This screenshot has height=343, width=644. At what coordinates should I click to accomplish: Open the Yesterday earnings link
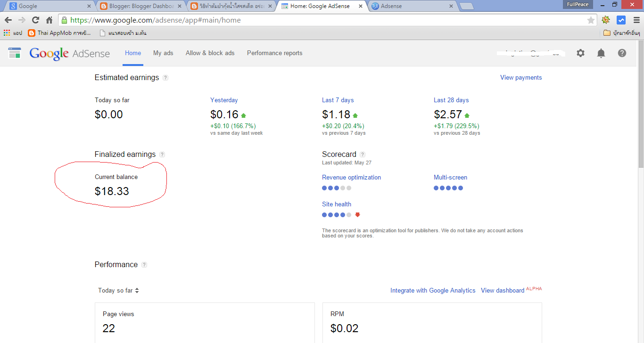224,100
